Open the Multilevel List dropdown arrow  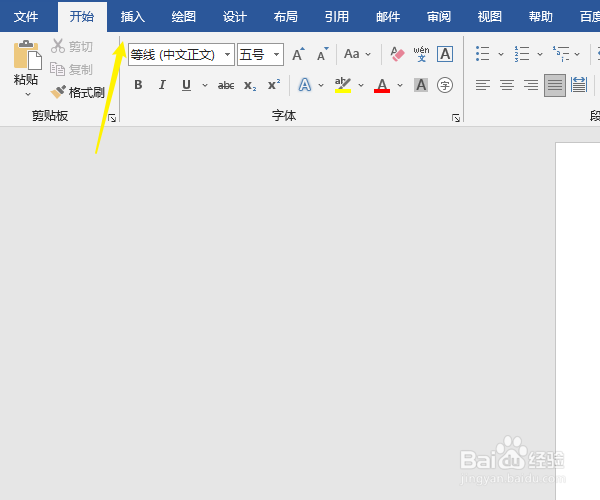(x=577, y=54)
